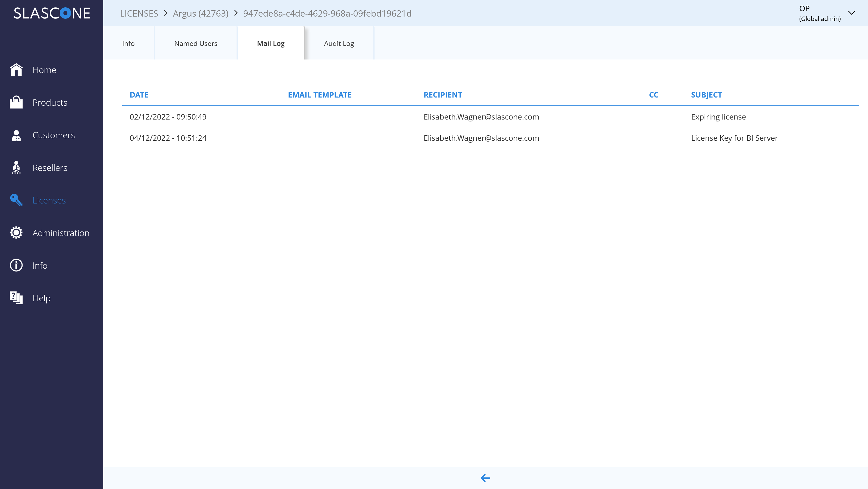Click LICENSES breadcrumb link
Screen dimensions: 868x489
pyautogui.click(x=139, y=13)
